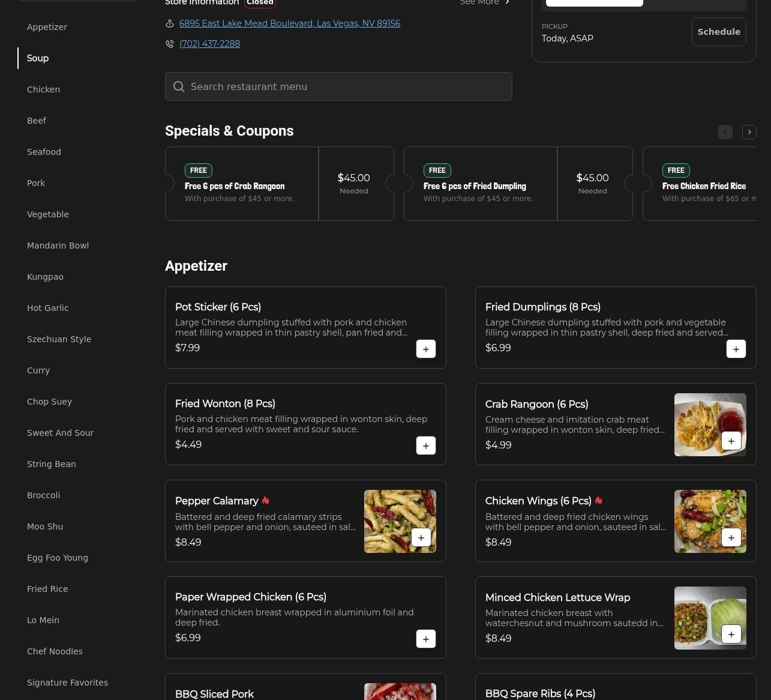The width and height of the screenshot is (771, 700).
Task: Add Paper Wrapped Chicken to order
Action: [x=425, y=639]
